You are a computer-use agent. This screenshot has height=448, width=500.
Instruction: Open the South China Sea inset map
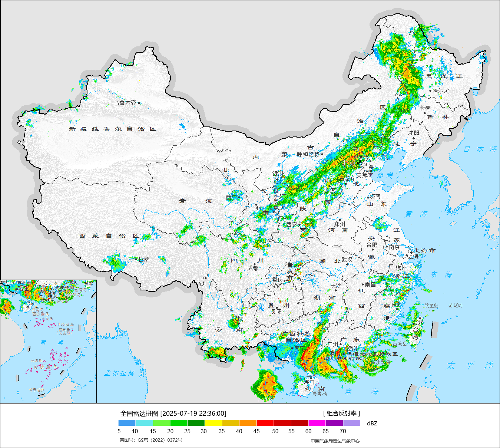pos(48,341)
